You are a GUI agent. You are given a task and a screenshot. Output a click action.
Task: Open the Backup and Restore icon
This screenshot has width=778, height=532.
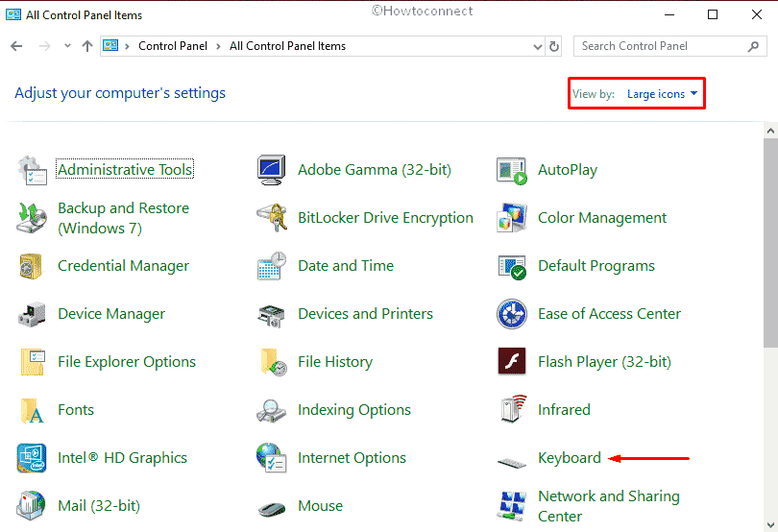pos(32,218)
